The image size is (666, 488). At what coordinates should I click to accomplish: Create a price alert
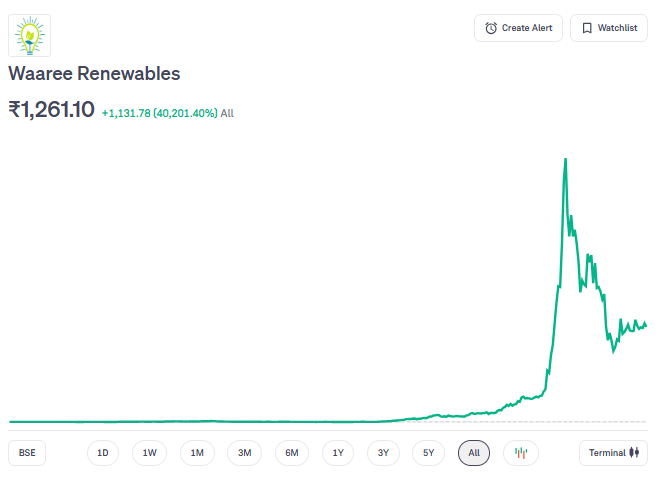click(x=518, y=28)
